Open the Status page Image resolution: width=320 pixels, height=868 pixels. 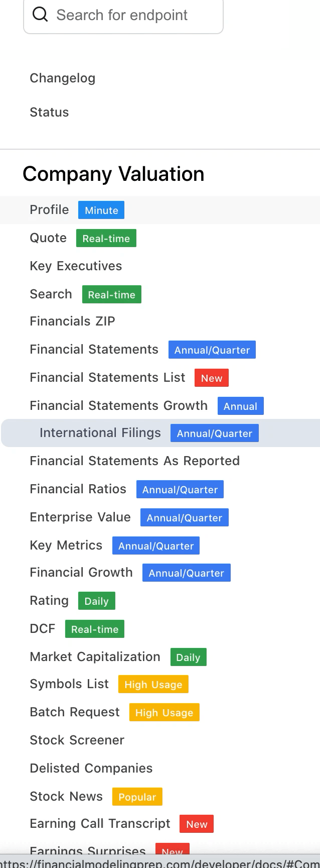coord(49,113)
